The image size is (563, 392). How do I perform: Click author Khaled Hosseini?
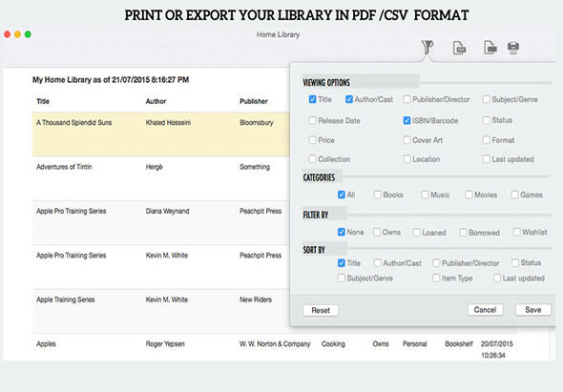168,122
